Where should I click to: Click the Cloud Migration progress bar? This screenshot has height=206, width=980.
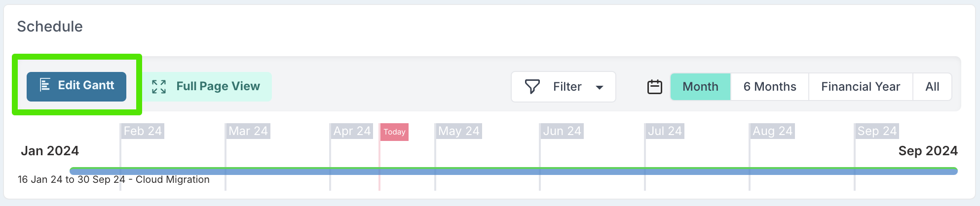pos(514,171)
